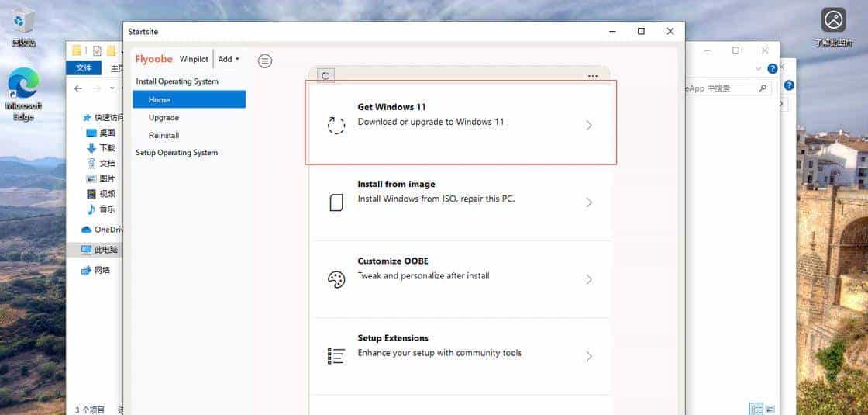The height and width of the screenshot is (415, 868).
Task: Click the palette icon of Customize OOBE
Action: (x=336, y=279)
